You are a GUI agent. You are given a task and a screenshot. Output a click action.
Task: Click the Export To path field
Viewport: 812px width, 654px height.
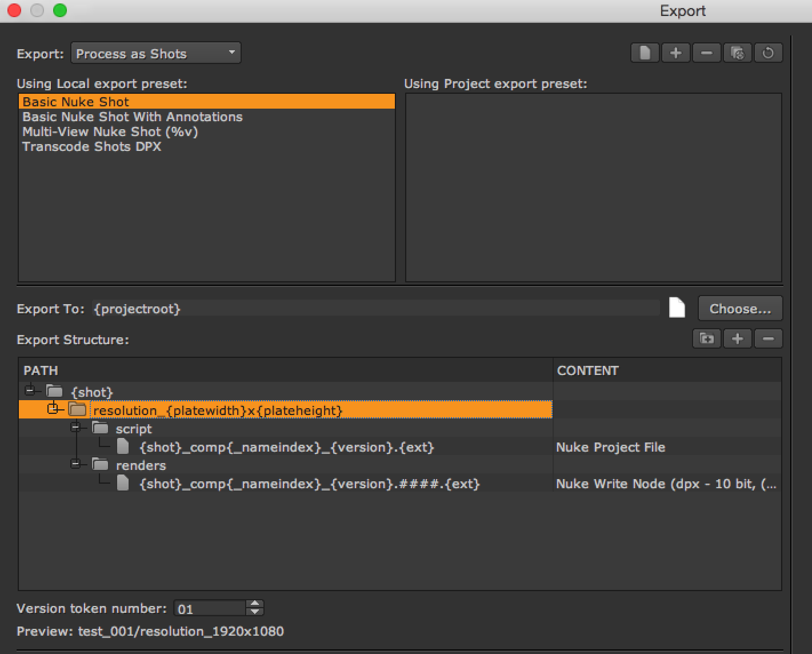(375, 309)
